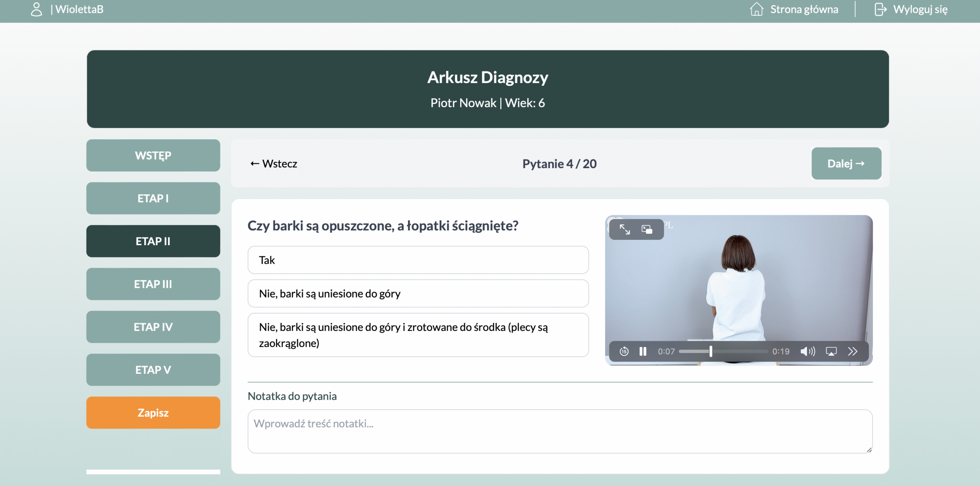Click the user profile icon
This screenshot has height=486, width=980.
coord(36,10)
